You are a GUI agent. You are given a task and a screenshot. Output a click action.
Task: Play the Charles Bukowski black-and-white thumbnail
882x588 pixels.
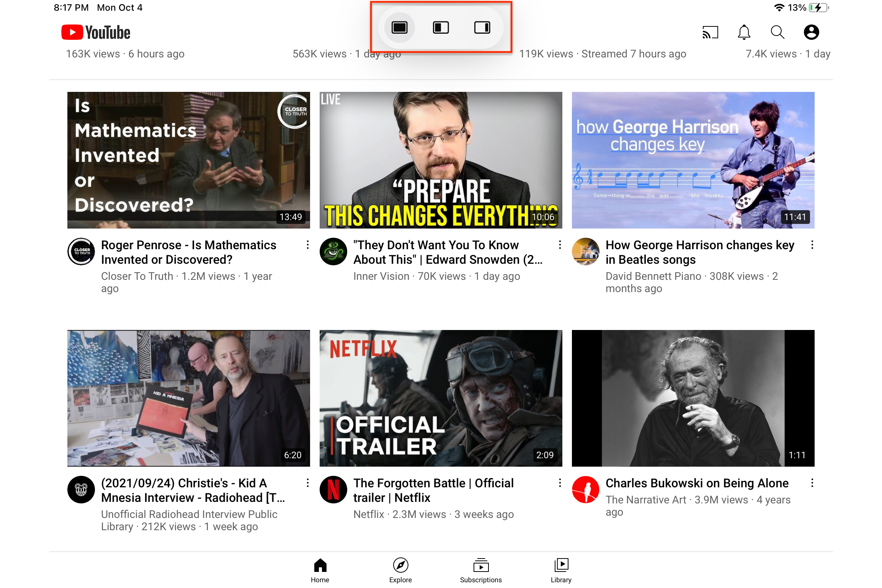click(x=693, y=398)
